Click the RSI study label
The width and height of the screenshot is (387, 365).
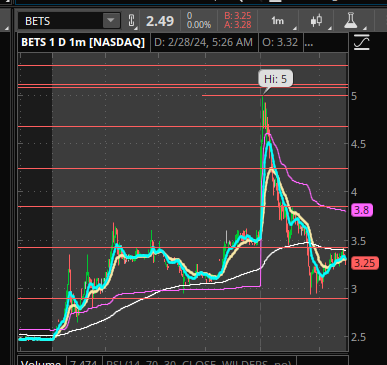click(199, 362)
